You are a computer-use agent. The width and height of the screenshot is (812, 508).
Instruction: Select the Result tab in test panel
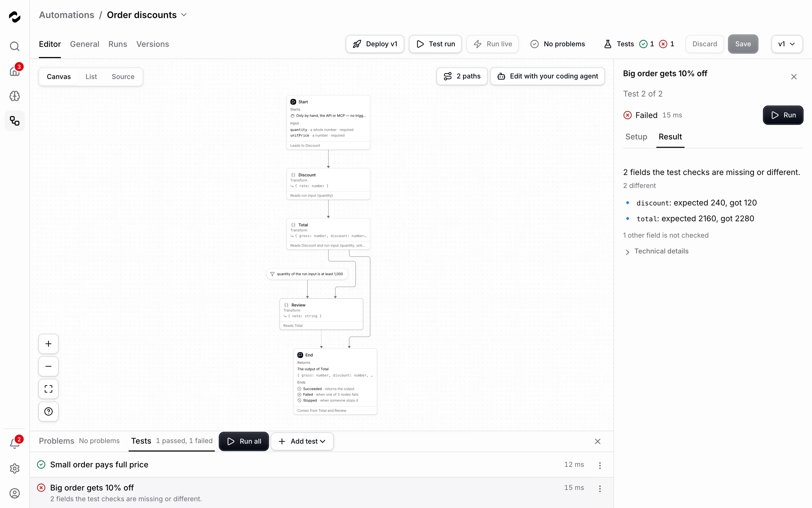pos(670,137)
